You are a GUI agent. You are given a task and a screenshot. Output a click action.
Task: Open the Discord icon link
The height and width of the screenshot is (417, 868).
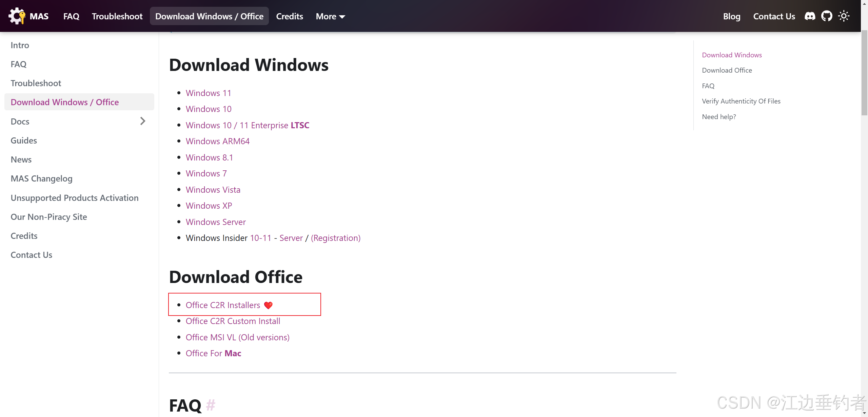click(810, 16)
